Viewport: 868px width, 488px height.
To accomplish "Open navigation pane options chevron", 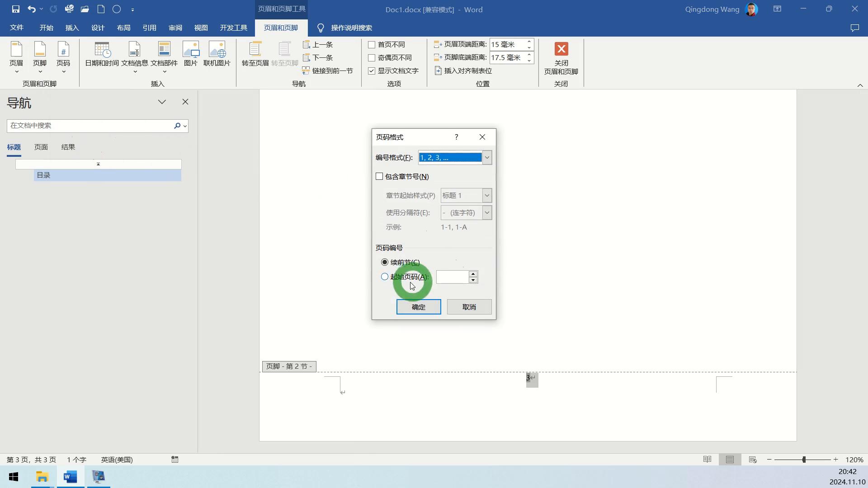I will 162,102.
